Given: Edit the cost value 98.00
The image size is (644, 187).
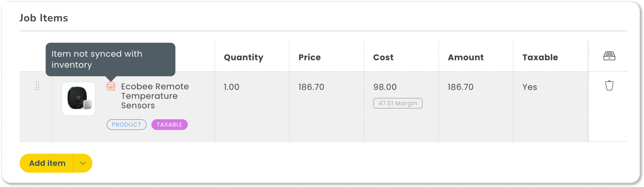Looking at the screenshot, I should (x=385, y=87).
